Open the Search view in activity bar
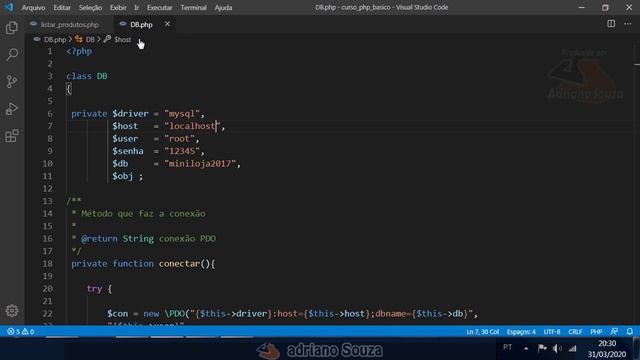 (12, 55)
